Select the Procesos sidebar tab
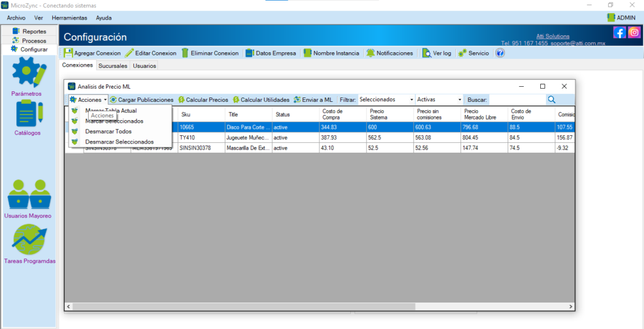This screenshot has height=329, width=644. pyautogui.click(x=30, y=40)
